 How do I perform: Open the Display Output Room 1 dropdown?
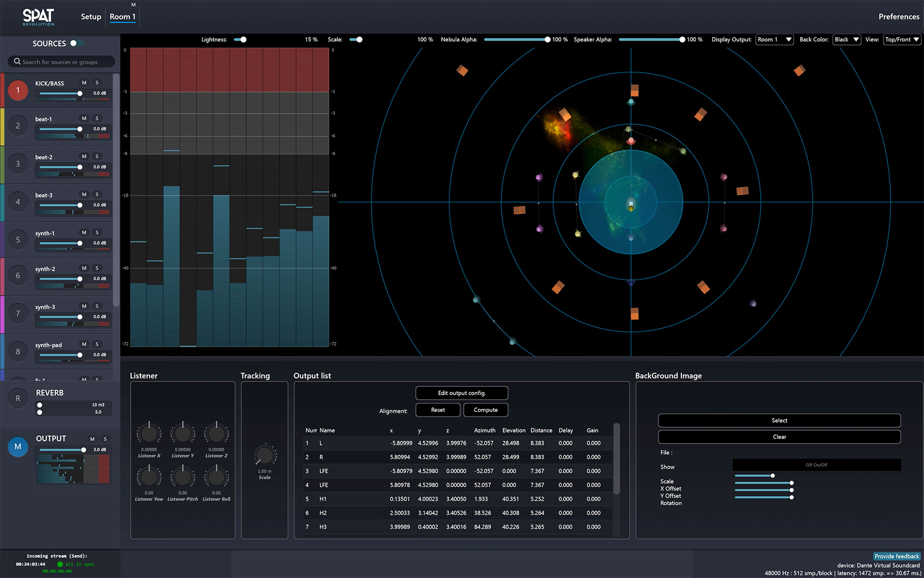774,39
